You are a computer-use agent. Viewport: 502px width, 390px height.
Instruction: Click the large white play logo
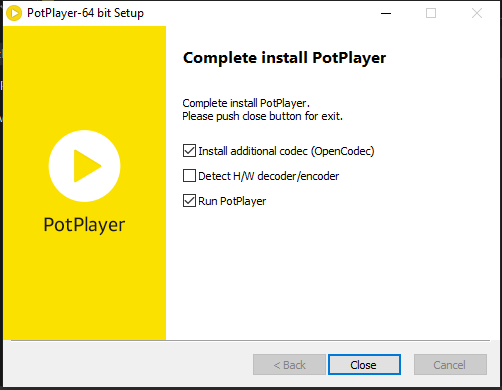coord(84,166)
